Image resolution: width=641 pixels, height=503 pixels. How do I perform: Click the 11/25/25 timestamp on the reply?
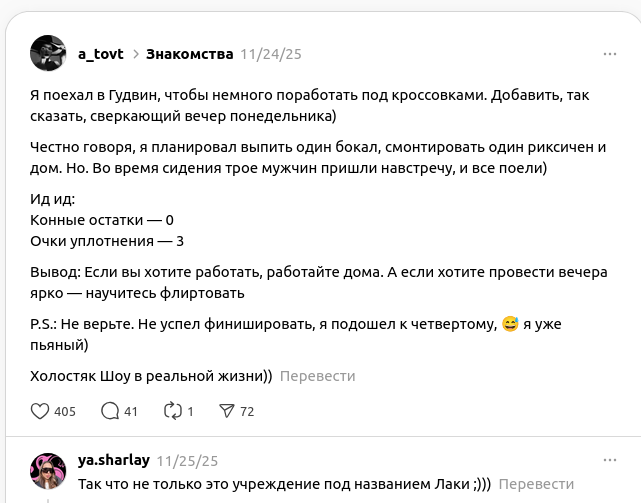point(187,461)
